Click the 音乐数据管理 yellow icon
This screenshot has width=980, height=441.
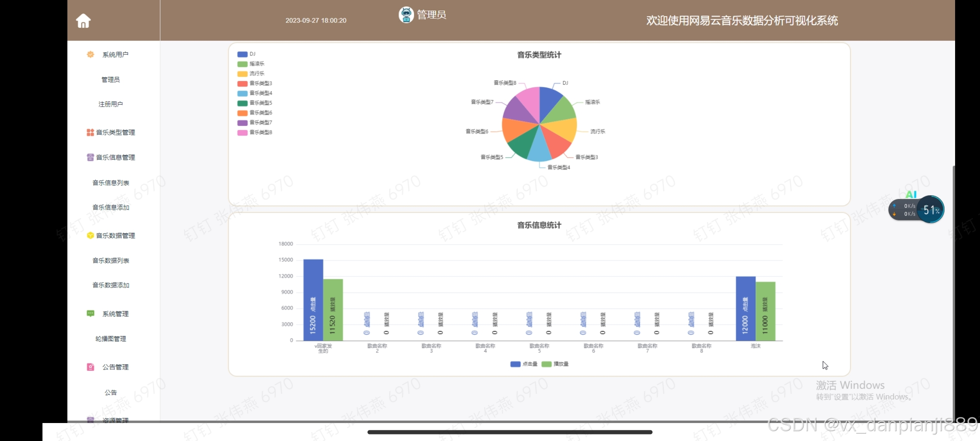90,236
